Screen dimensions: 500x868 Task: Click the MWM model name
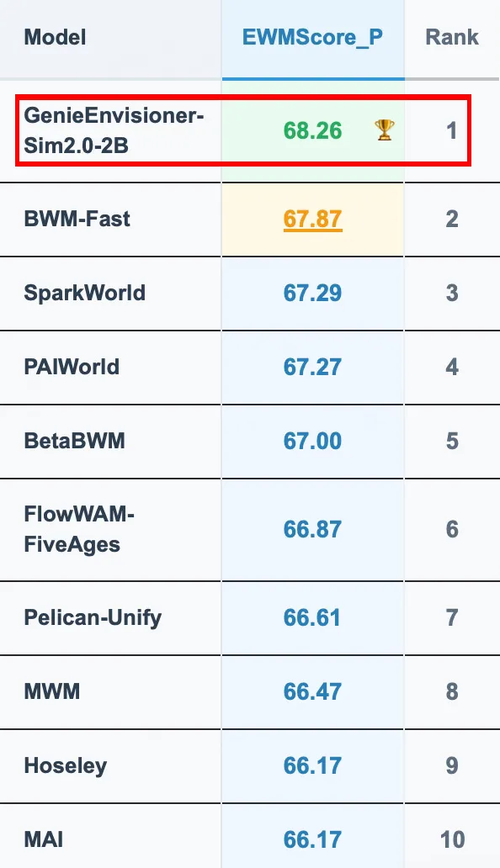tap(52, 692)
